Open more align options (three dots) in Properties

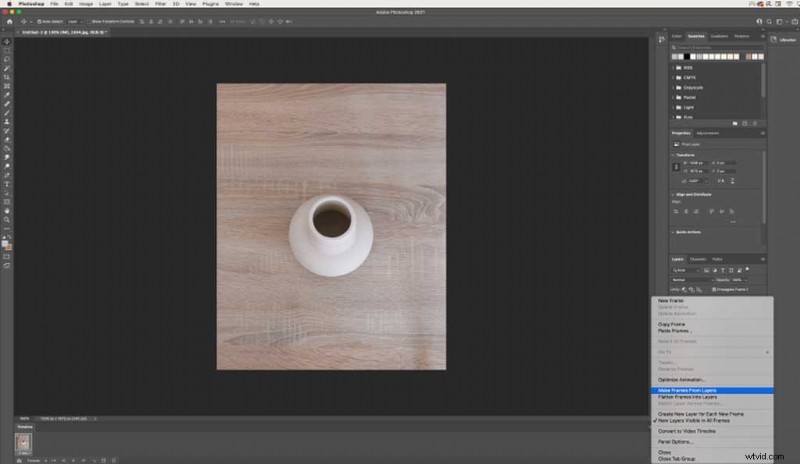733,222
